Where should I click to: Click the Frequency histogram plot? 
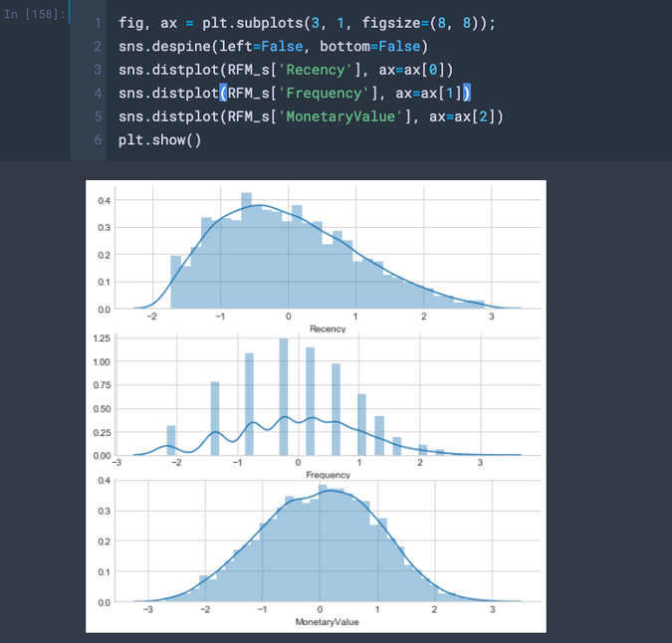tap(328, 394)
